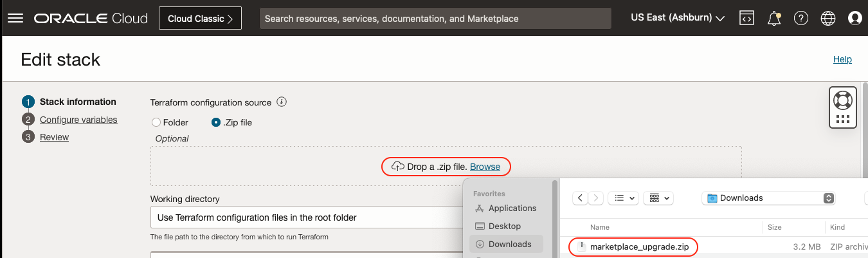Screen dimensions: 868x258
Task: Open the US East (Ashburn) region dropdown
Action: 678,18
